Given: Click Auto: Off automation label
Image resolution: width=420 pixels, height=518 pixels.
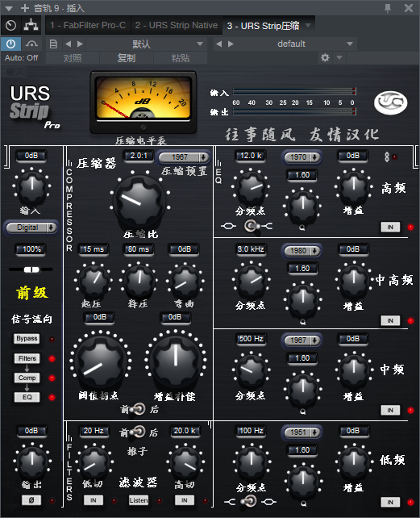Looking at the screenshot, I should [22, 58].
